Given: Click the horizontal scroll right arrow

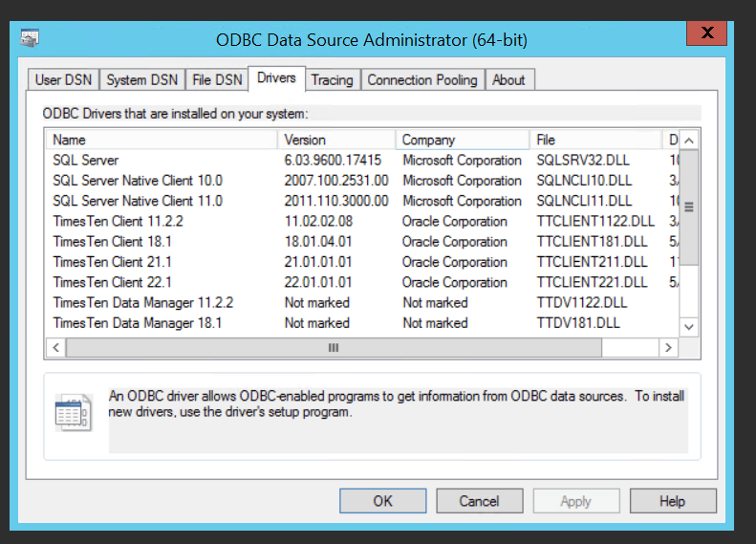Looking at the screenshot, I should point(668,348).
